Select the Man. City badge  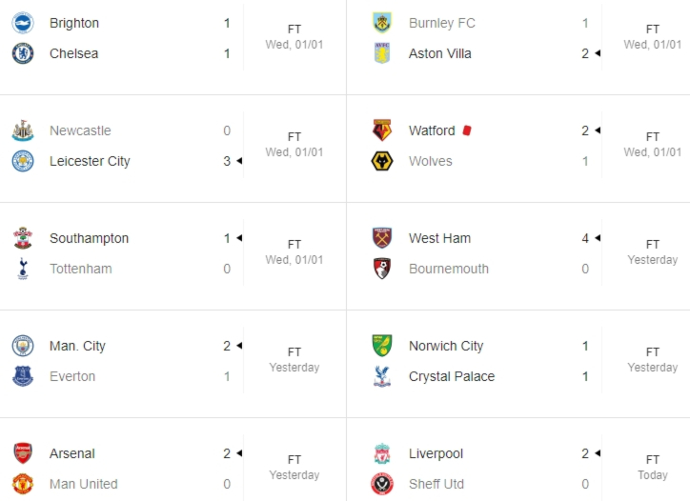click(22, 346)
